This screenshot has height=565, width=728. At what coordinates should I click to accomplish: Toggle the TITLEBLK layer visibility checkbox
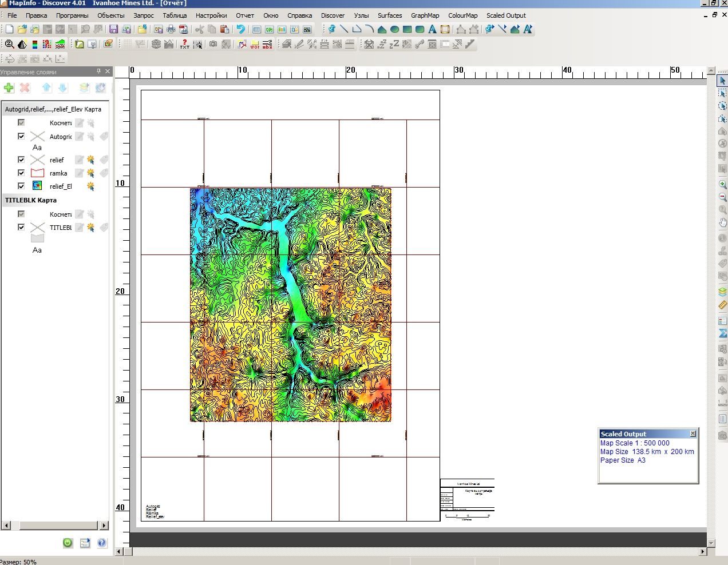[21, 227]
